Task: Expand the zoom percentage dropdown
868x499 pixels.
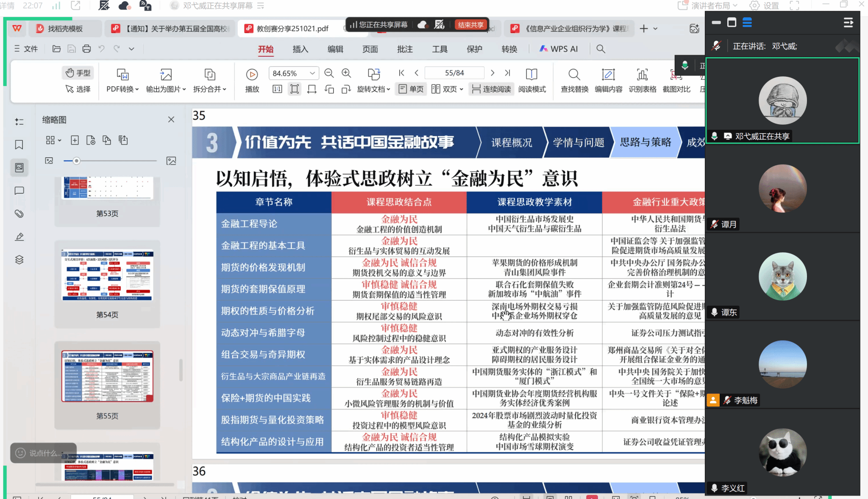Action: click(312, 73)
